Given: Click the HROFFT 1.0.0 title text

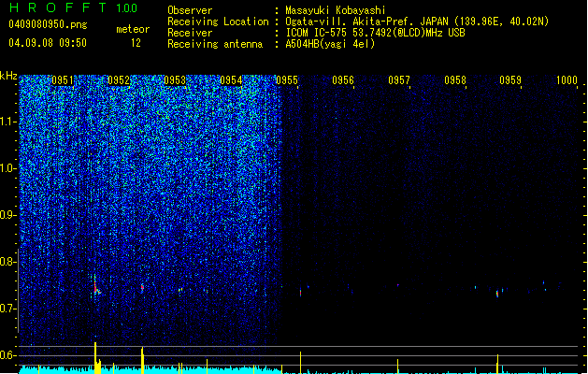Looking at the screenshot, I should pyautogui.click(x=73, y=7).
